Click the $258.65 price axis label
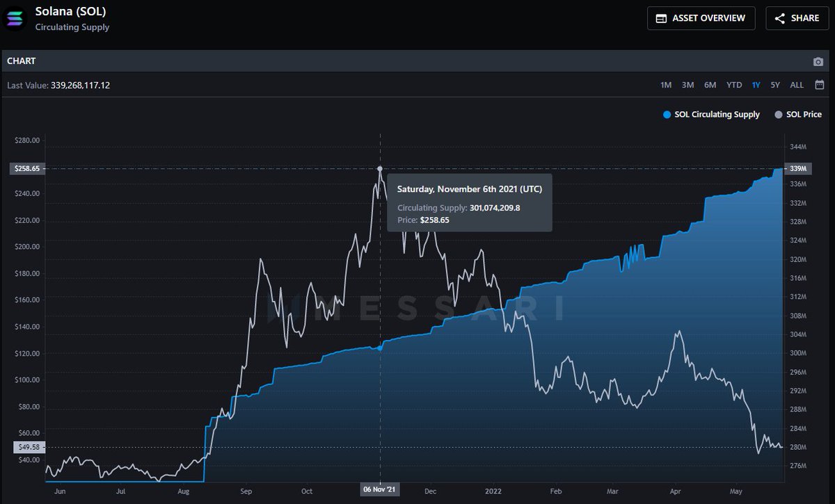Image resolution: width=835 pixels, height=504 pixels. (28, 168)
